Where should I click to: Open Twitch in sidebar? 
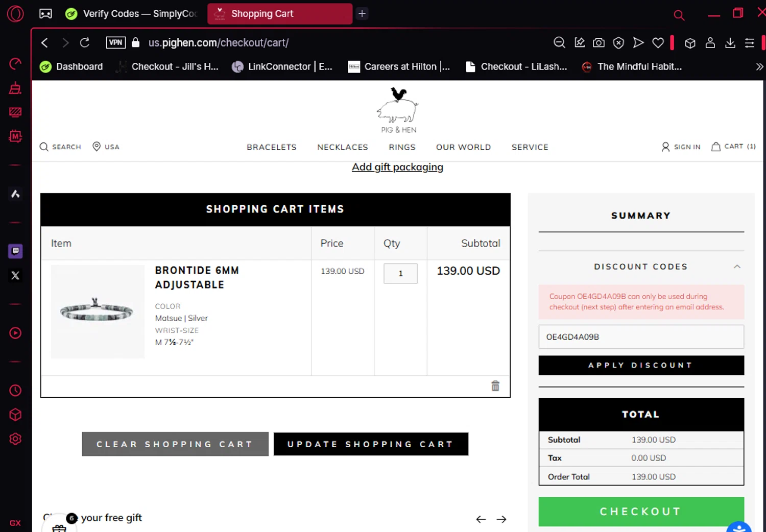coord(15,251)
